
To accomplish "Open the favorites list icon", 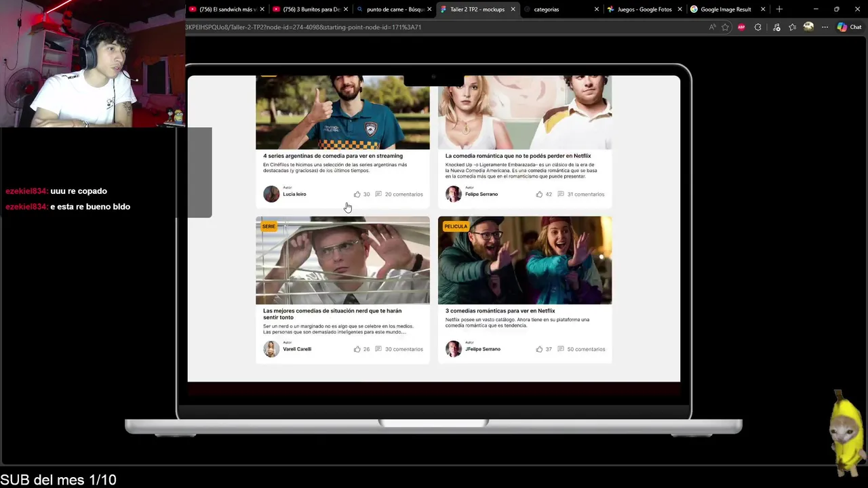I will tap(792, 27).
